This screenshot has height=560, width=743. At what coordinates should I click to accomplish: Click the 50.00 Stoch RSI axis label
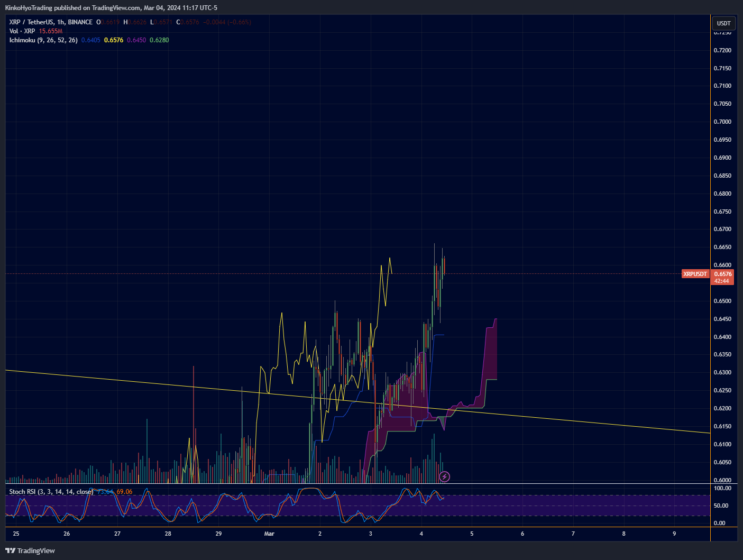click(721, 506)
